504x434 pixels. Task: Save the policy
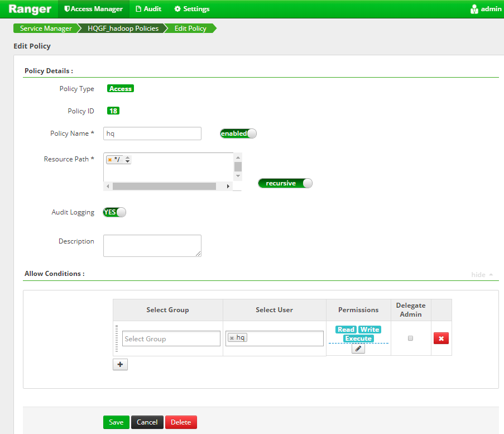point(116,422)
